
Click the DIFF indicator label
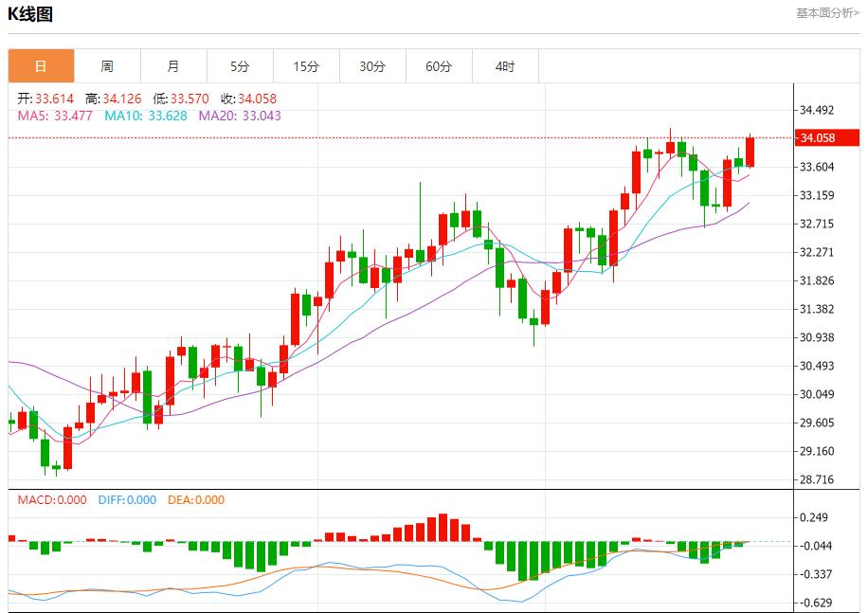(x=127, y=499)
